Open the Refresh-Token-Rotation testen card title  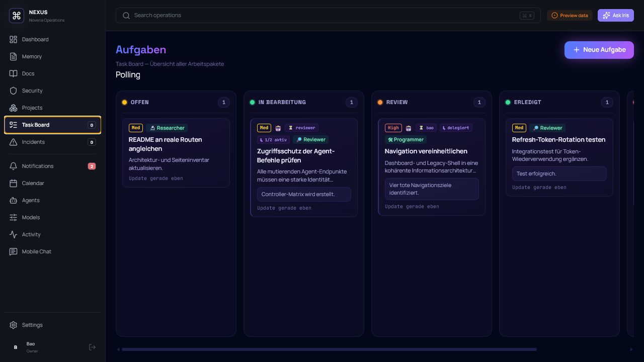coord(558,140)
